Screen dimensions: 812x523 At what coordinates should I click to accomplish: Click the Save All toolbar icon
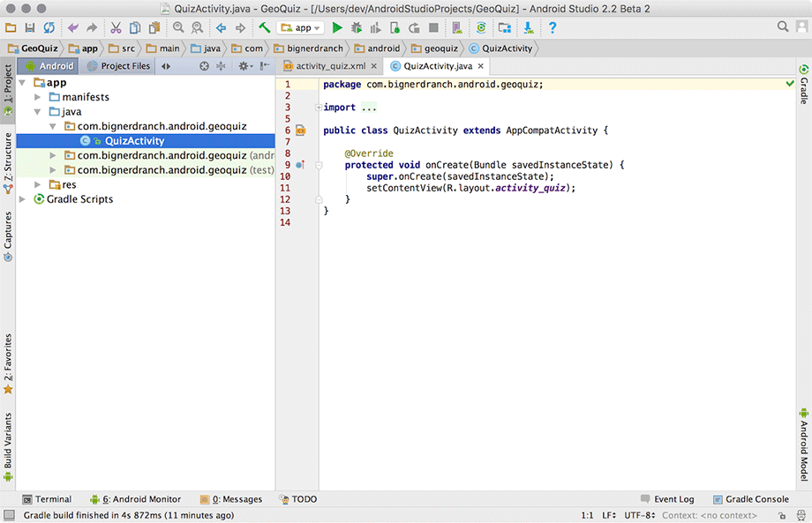pyautogui.click(x=29, y=27)
